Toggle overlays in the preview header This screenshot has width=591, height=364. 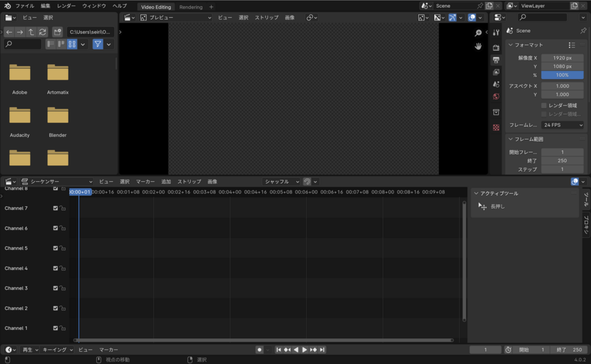[471, 17]
